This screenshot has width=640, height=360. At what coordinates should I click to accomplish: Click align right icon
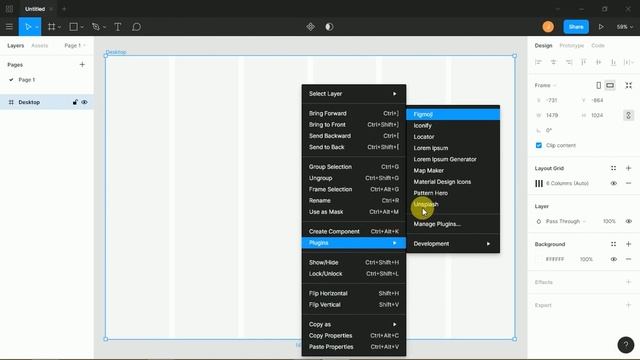[x=569, y=62]
